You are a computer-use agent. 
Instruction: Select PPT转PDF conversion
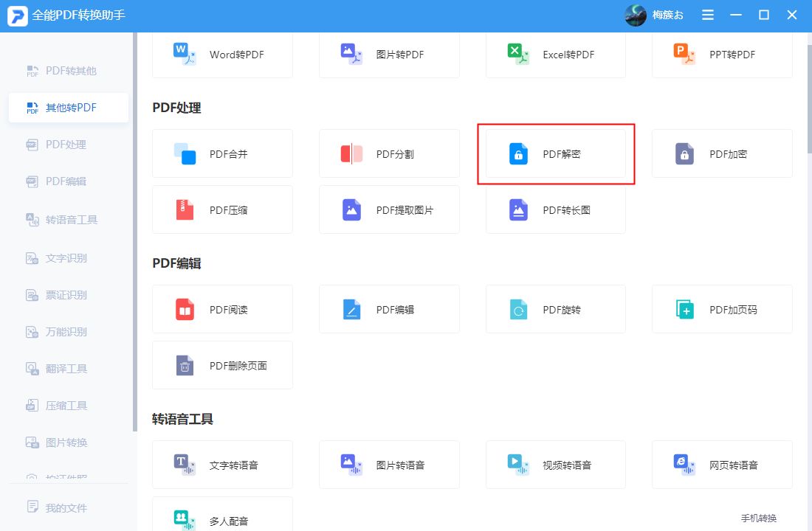(x=721, y=54)
